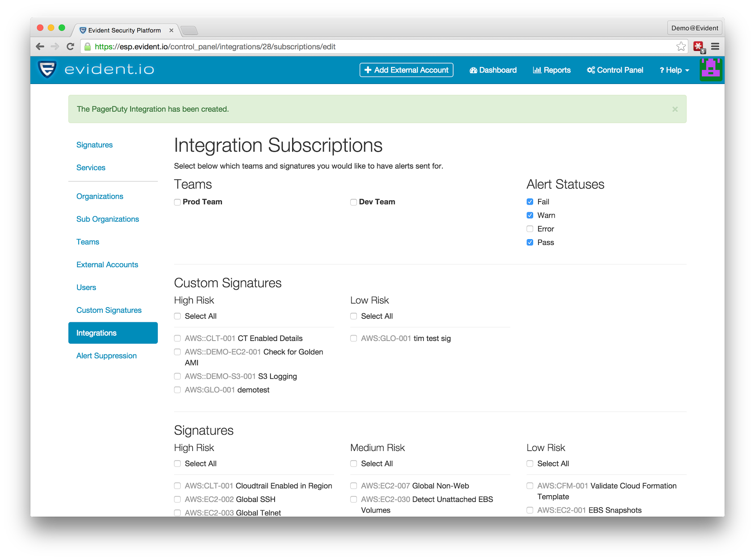
Task: Click the browser back arrow
Action: pyautogui.click(x=40, y=46)
